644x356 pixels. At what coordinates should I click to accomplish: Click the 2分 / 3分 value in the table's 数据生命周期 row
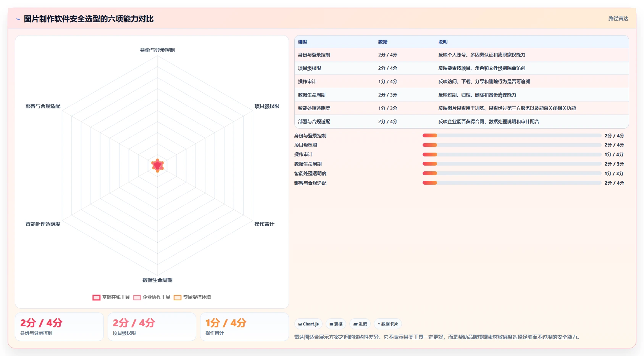click(x=388, y=95)
